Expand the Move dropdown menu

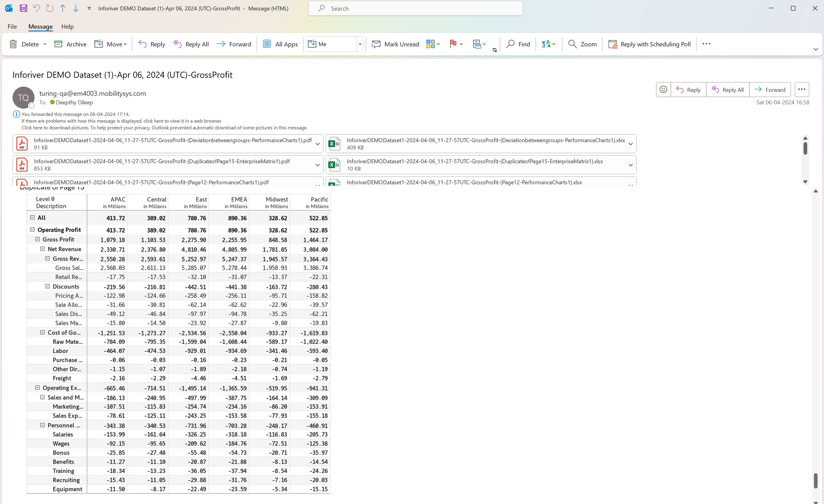(125, 44)
